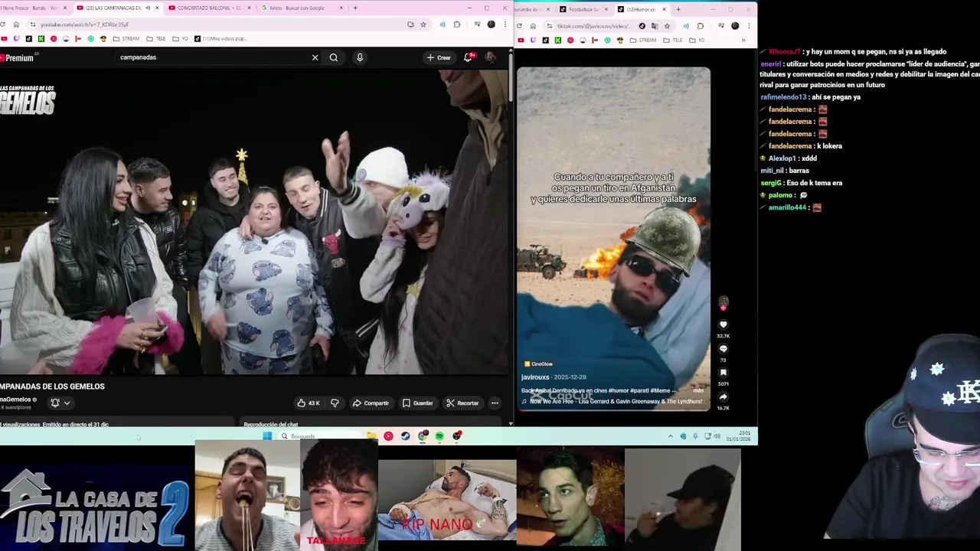Open Chrome three-dot menu in TikTok window
980x551 pixels.
(x=749, y=26)
